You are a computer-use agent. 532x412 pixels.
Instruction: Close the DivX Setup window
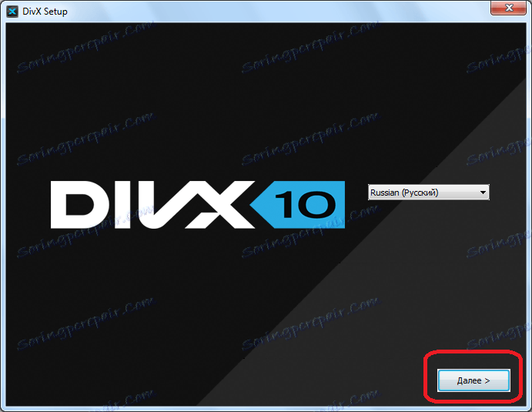(509, 8)
